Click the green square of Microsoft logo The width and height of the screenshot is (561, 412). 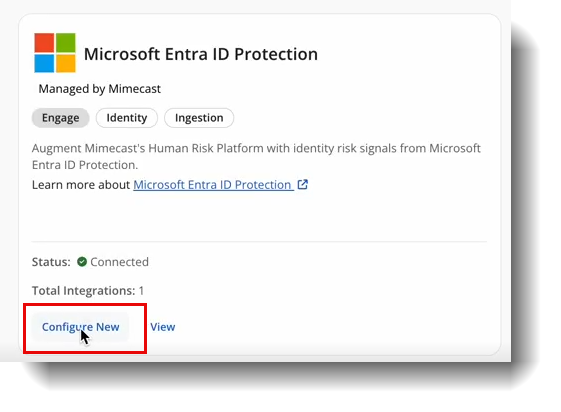point(65,43)
